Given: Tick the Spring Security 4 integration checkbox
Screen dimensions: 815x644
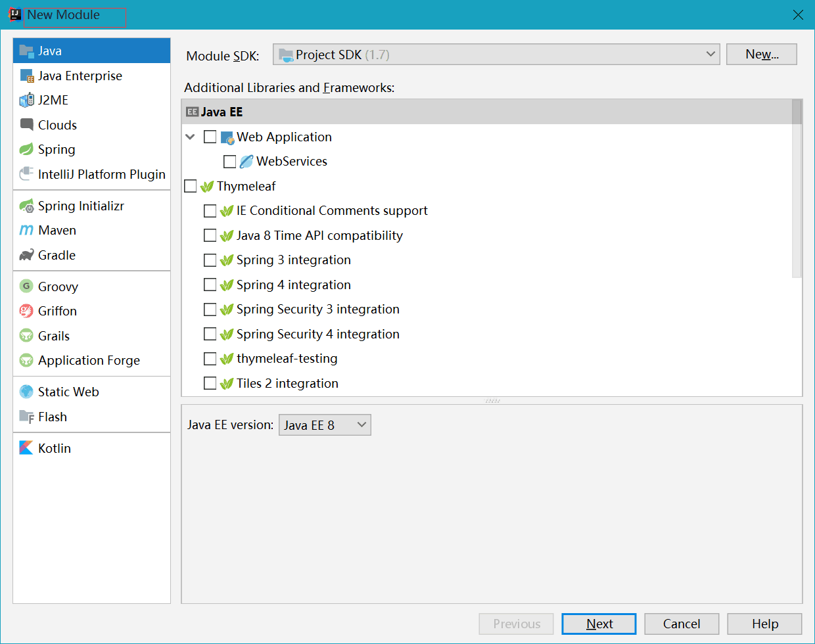Looking at the screenshot, I should 210,334.
